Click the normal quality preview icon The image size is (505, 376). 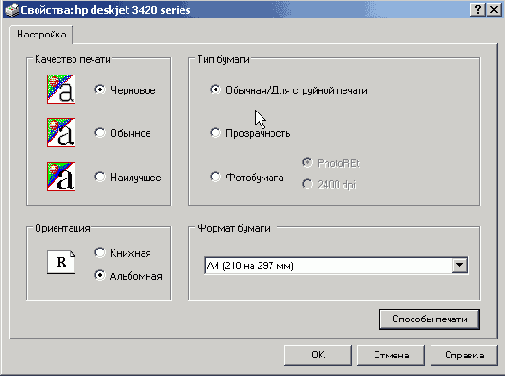click(61, 132)
